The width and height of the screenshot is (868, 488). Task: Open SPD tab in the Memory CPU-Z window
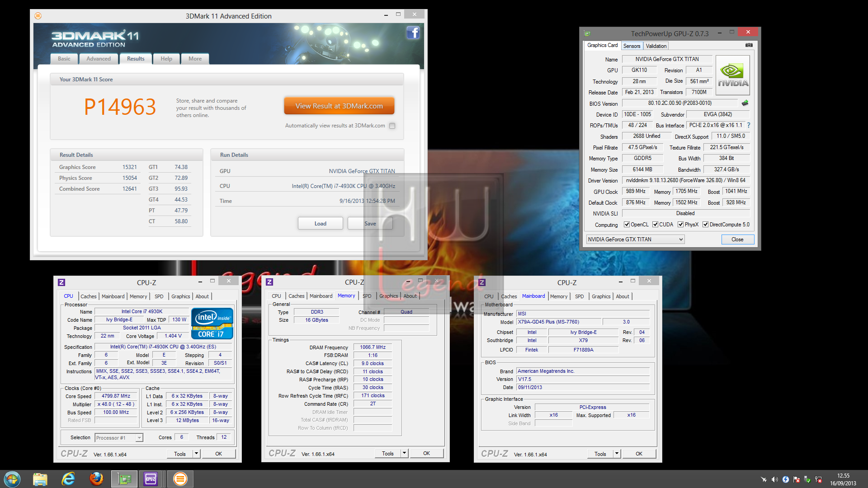[367, 296]
